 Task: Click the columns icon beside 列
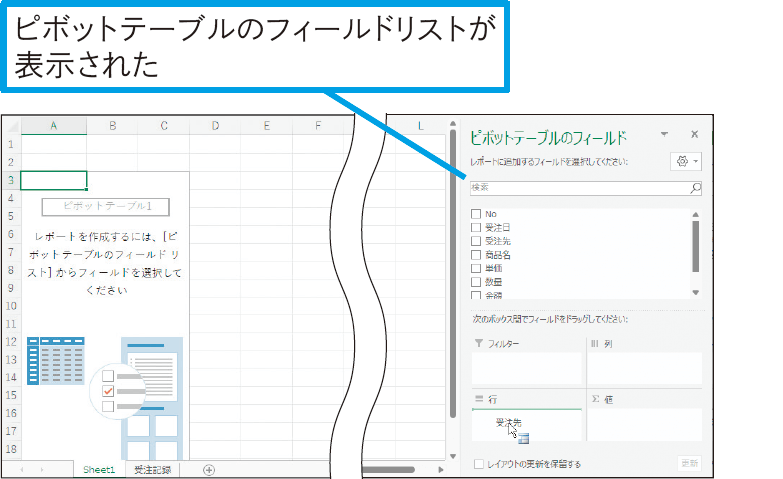[x=594, y=343]
